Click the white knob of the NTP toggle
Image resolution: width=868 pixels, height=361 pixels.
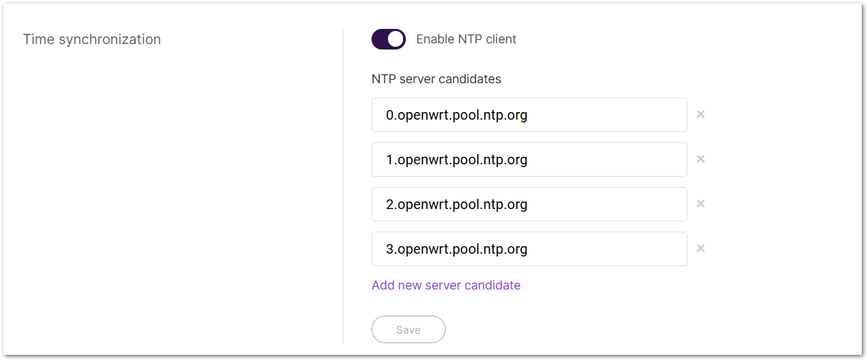click(x=396, y=39)
